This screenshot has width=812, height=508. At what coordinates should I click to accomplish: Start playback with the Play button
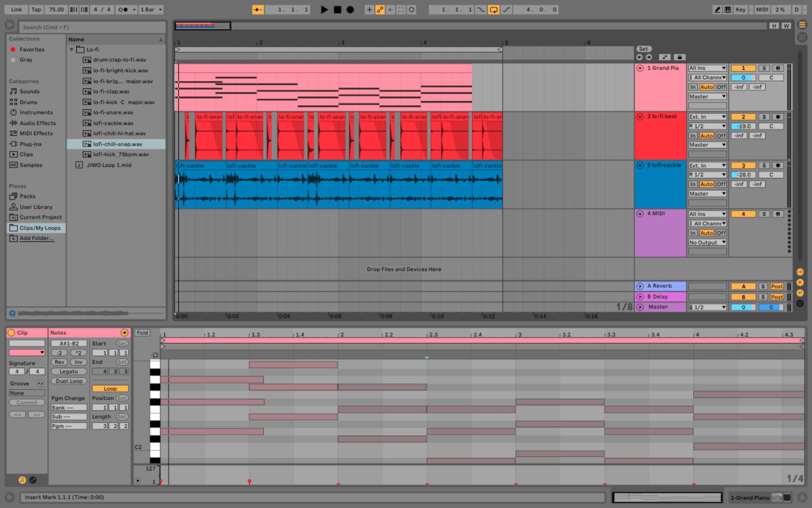pyautogui.click(x=324, y=10)
